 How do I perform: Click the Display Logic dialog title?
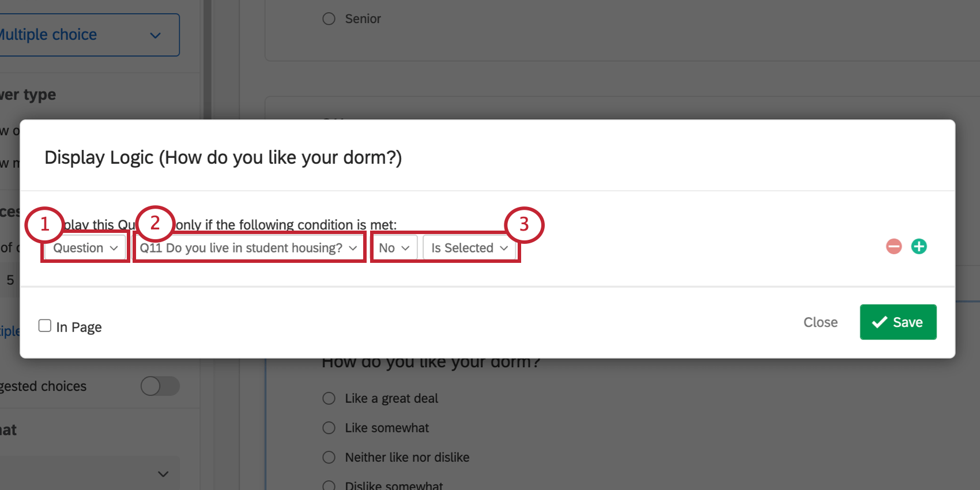pyautogui.click(x=223, y=157)
